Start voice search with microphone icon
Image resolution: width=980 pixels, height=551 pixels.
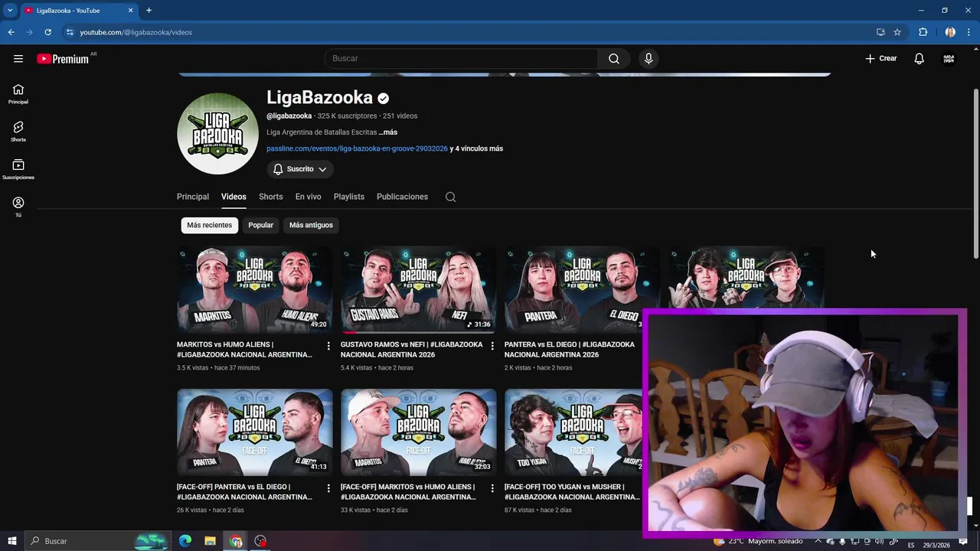tap(648, 58)
